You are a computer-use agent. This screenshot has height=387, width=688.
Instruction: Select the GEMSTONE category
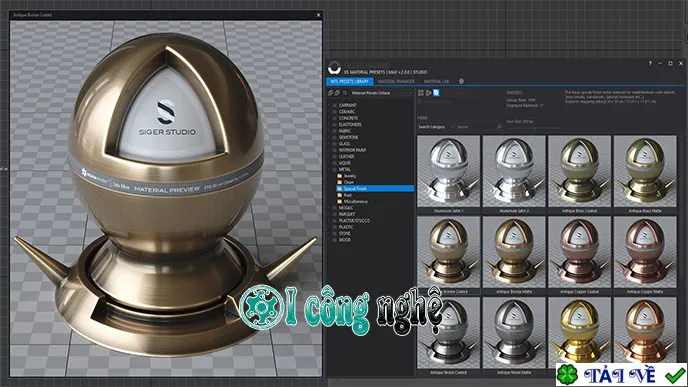(348, 137)
